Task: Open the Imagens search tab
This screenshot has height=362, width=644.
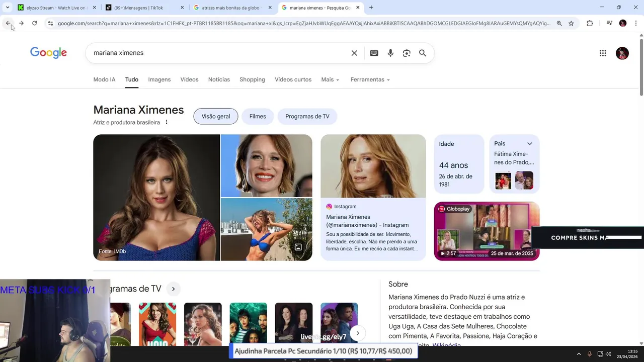Action: pos(159,79)
